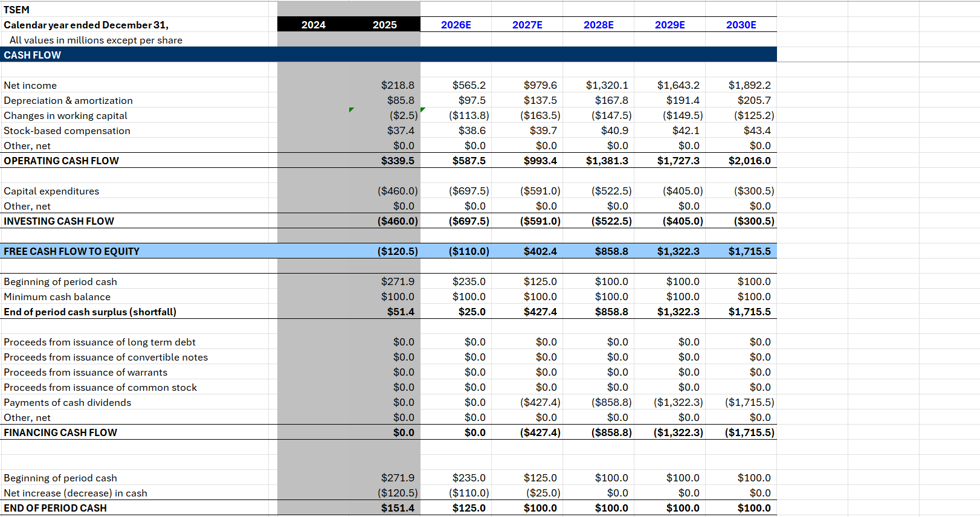
Task: Click 2025 cash surplus value $51.4
Action: pyautogui.click(x=401, y=312)
